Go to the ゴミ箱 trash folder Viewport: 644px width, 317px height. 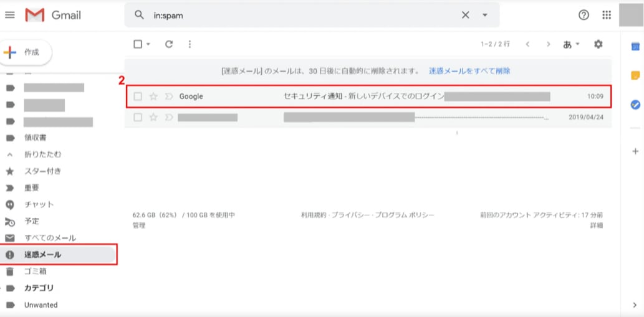tap(35, 271)
